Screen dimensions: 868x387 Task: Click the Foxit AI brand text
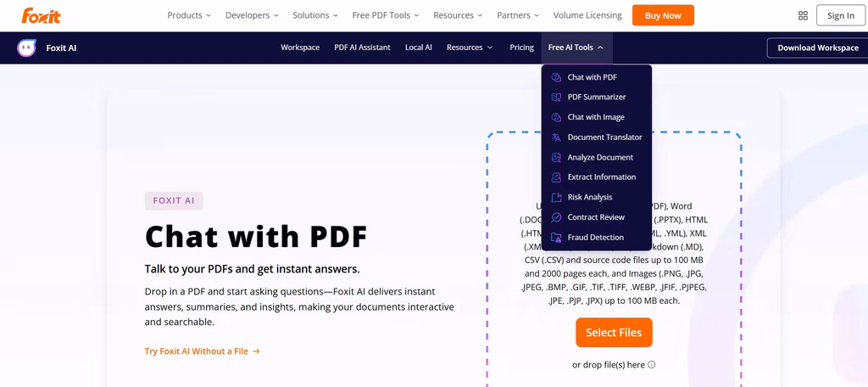[61, 48]
